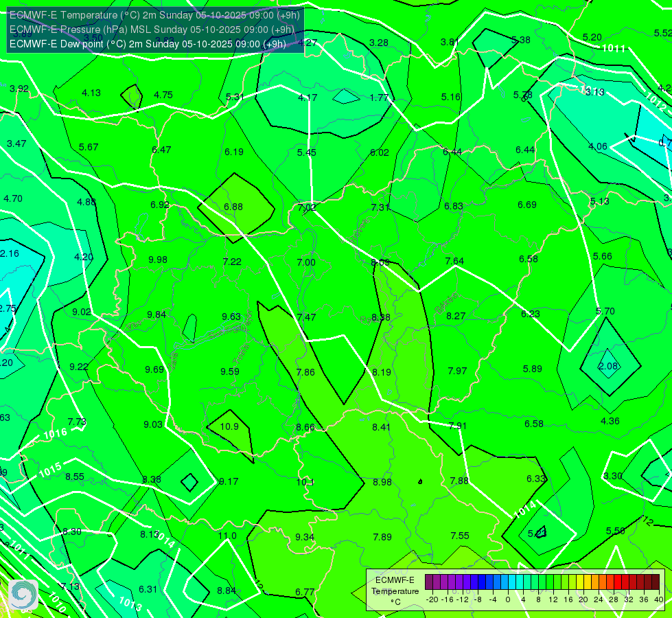Click the yellow legend swatch above 20
The width and height of the screenshot is (672, 618).
point(580,582)
